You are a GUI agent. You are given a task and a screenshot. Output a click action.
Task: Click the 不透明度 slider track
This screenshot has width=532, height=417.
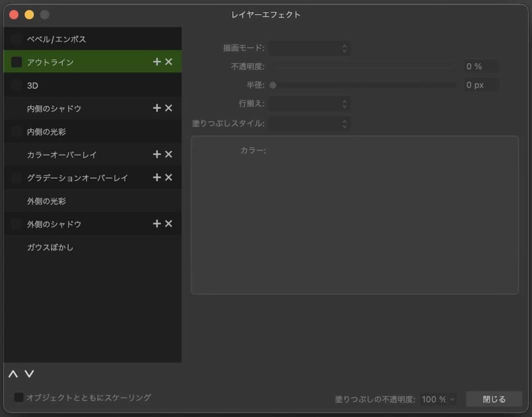tap(363, 66)
